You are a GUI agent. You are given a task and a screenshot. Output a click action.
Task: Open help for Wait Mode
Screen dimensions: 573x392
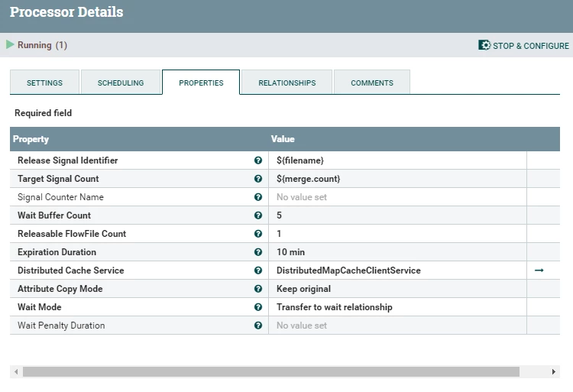pyautogui.click(x=258, y=307)
